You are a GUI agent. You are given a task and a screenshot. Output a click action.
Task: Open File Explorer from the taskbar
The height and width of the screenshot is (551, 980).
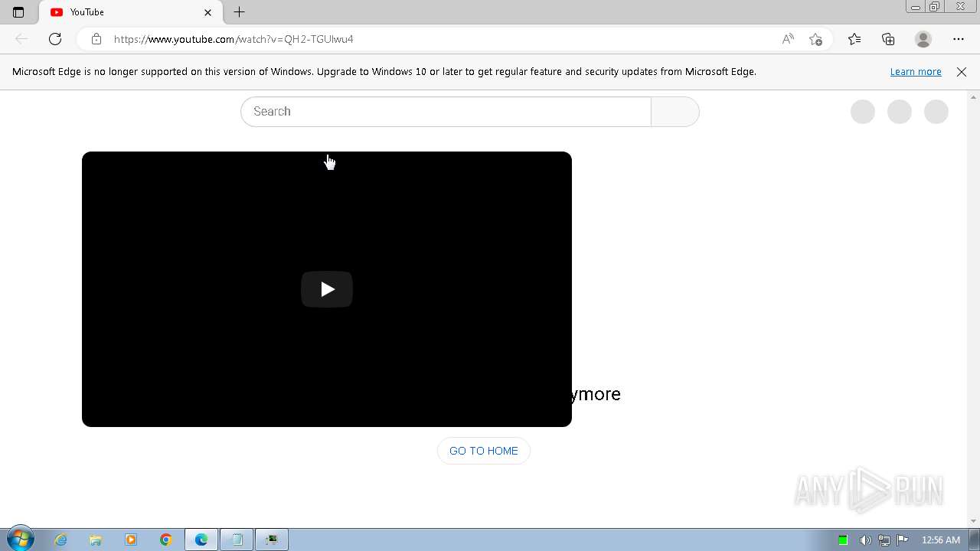tap(96, 540)
